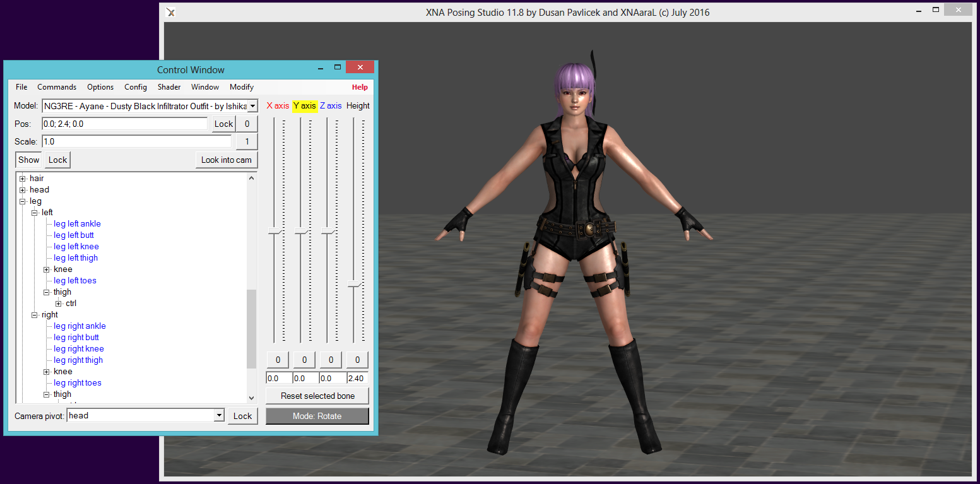Expand the head node in the bone tree
980x484 pixels.
(x=23, y=190)
